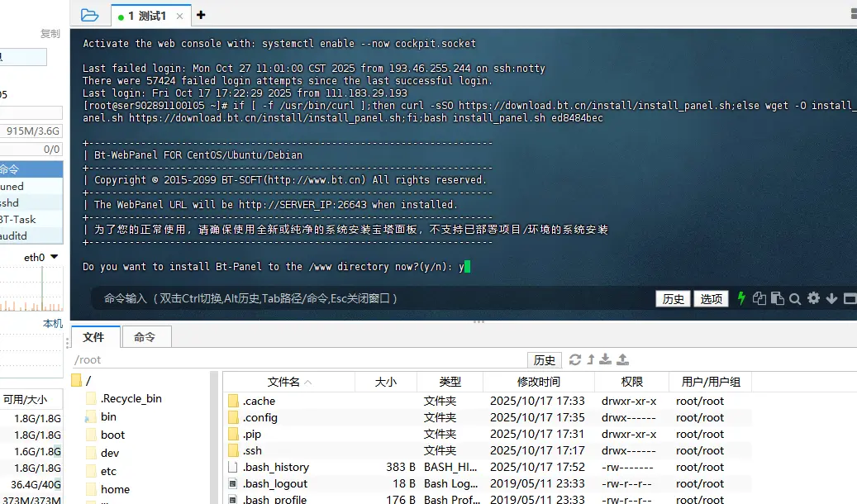Screen dimensions: 857x504
Task: Click the 历史 button in file panel
Action: [x=544, y=359]
